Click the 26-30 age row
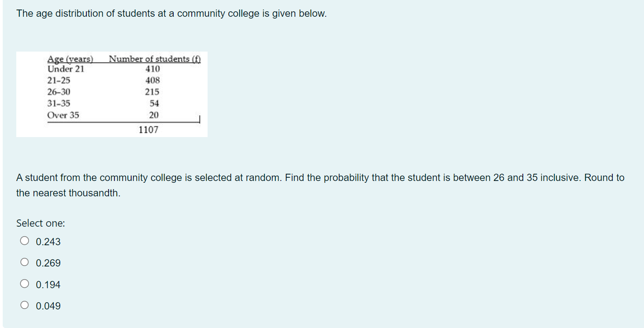 click(90, 92)
